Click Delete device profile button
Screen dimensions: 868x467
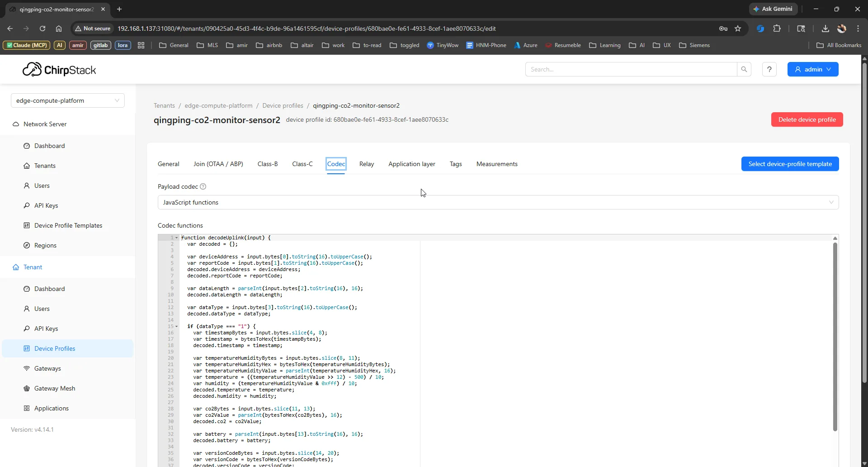click(x=807, y=119)
